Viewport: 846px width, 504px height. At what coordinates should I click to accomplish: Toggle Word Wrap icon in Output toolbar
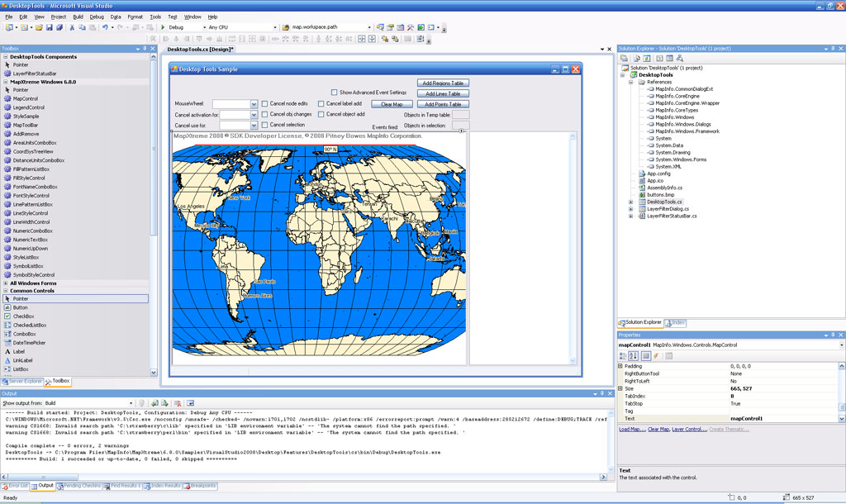pyautogui.click(x=190, y=403)
